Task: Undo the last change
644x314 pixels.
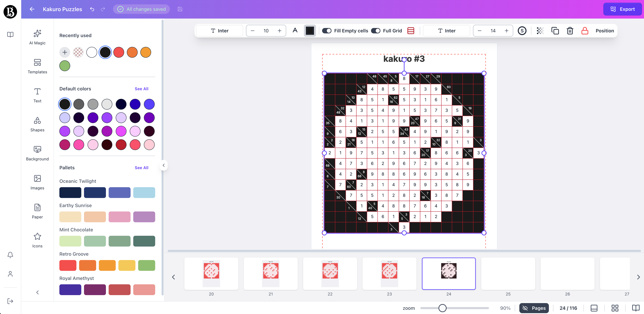Action: (92, 9)
